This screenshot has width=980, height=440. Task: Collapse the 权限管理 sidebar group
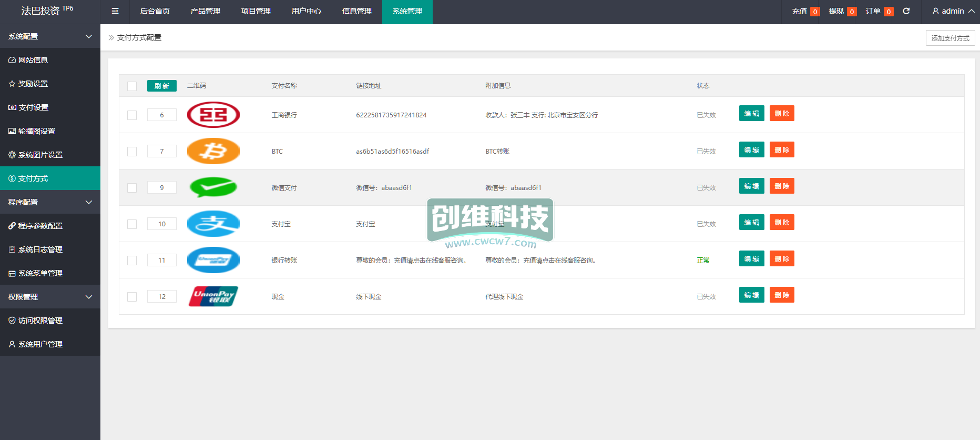[x=50, y=297]
